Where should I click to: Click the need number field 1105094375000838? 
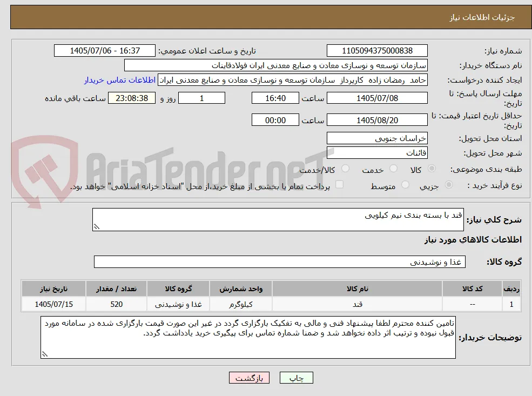click(x=377, y=51)
